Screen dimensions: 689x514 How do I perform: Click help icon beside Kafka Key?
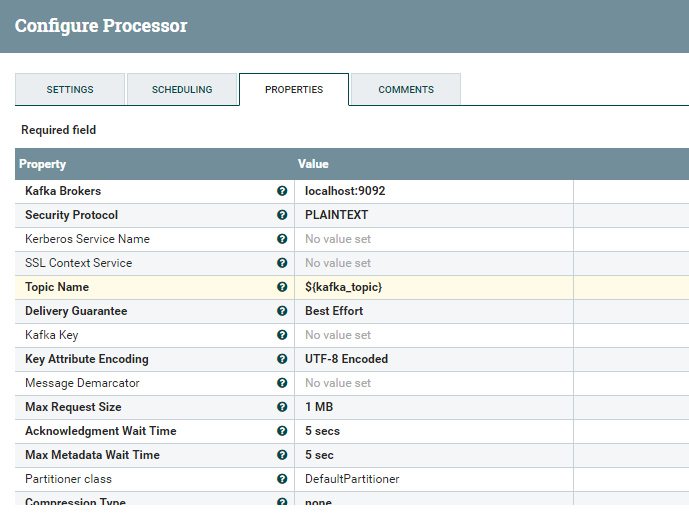tap(282, 335)
